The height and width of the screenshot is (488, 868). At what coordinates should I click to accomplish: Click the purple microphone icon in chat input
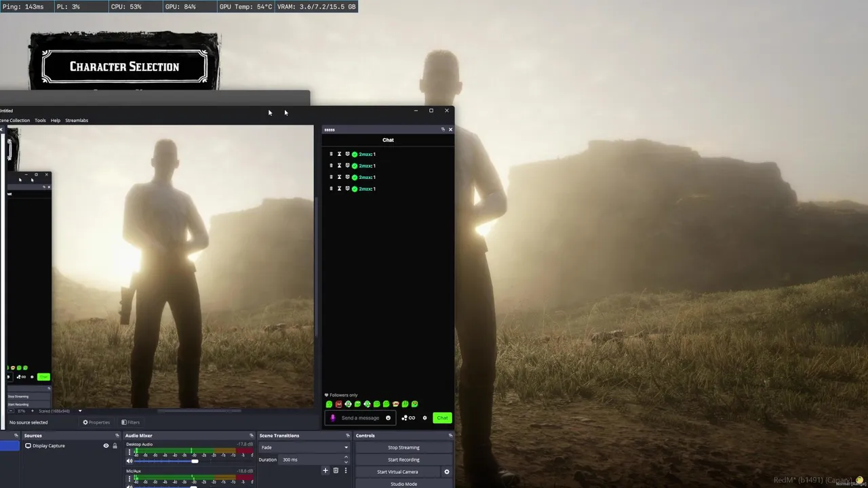[332, 418]
